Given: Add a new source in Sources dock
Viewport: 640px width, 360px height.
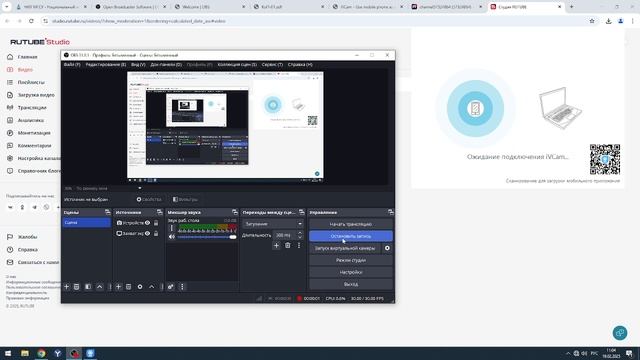Looking at the screenshot, I should 118,287.
